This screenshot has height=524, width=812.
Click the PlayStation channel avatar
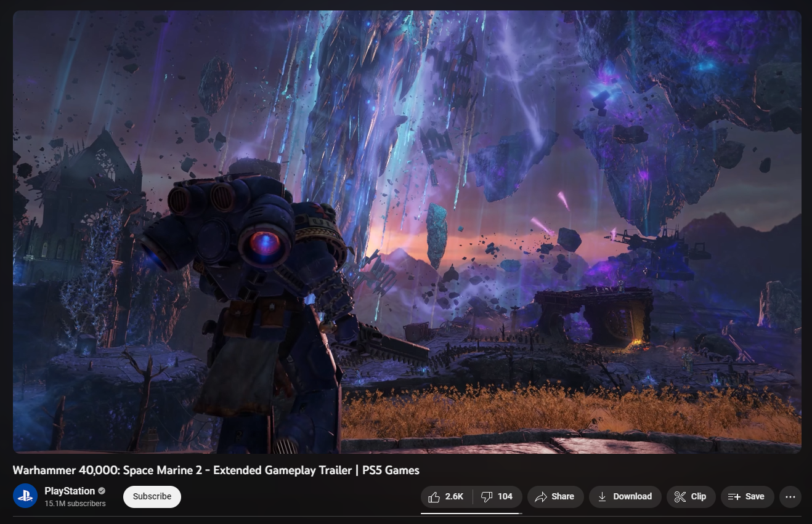(x=25, y=496)
